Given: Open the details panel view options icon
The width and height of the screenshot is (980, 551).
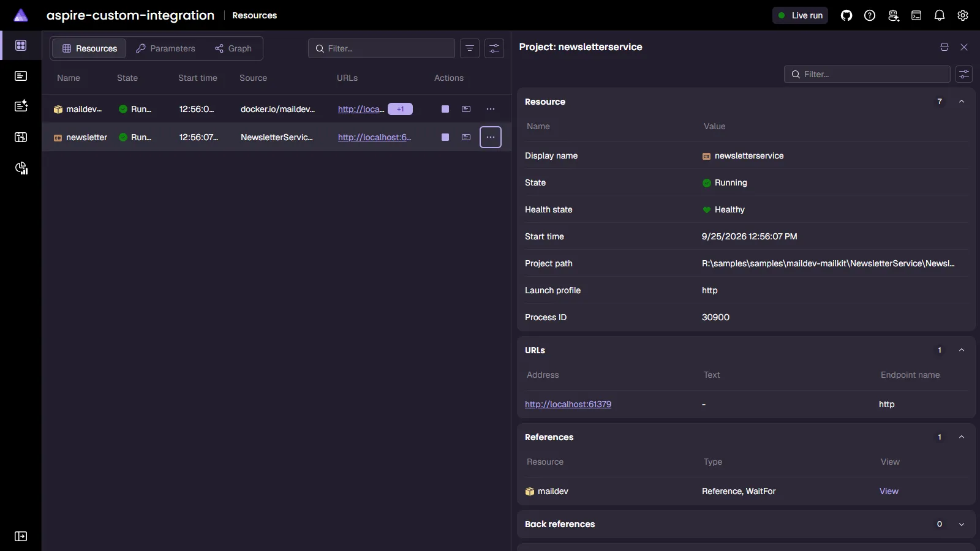Looking at the screenshot, I should (x=964, y=74).
